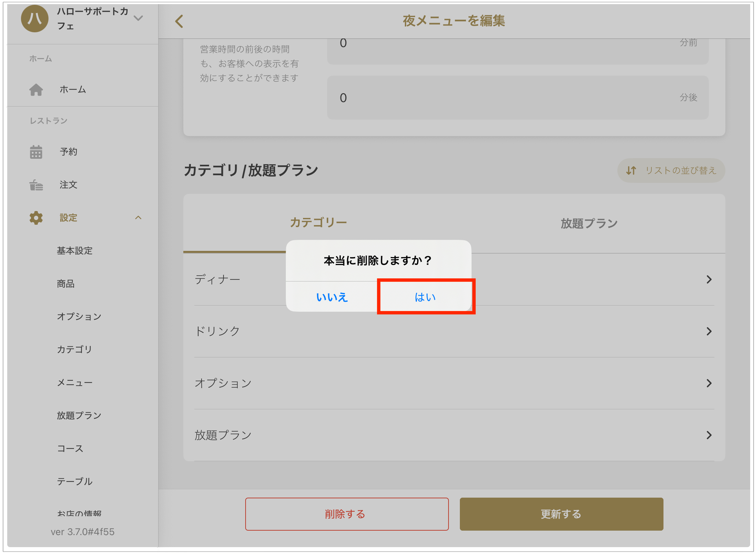Click the home house icon
The image size is (756, 554).
tap(36, 90)
